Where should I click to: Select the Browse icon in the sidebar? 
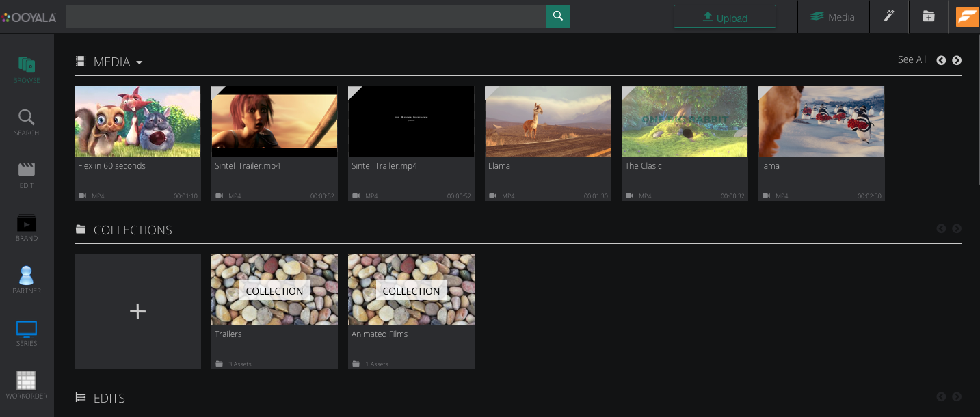pos(26,65)
